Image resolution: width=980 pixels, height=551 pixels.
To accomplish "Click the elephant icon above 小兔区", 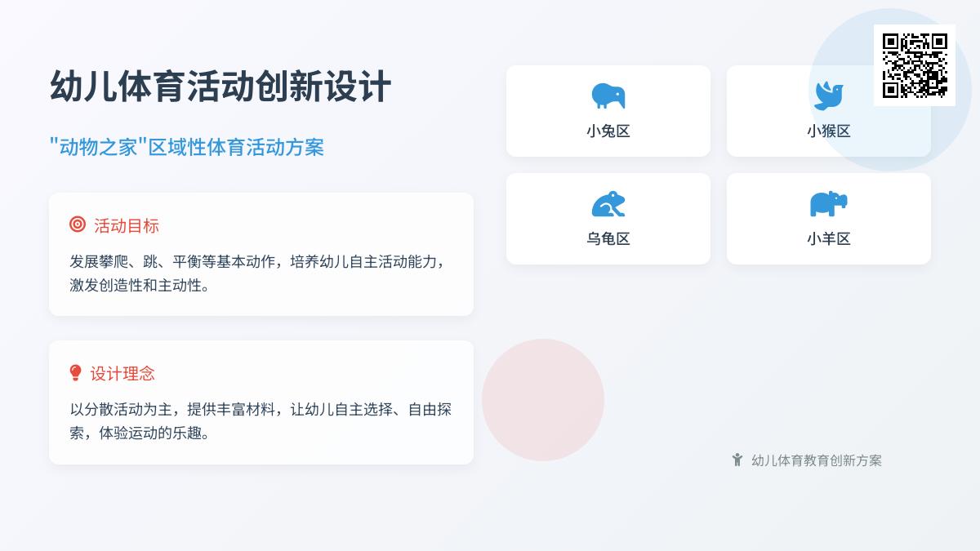I will coord(608,96).
